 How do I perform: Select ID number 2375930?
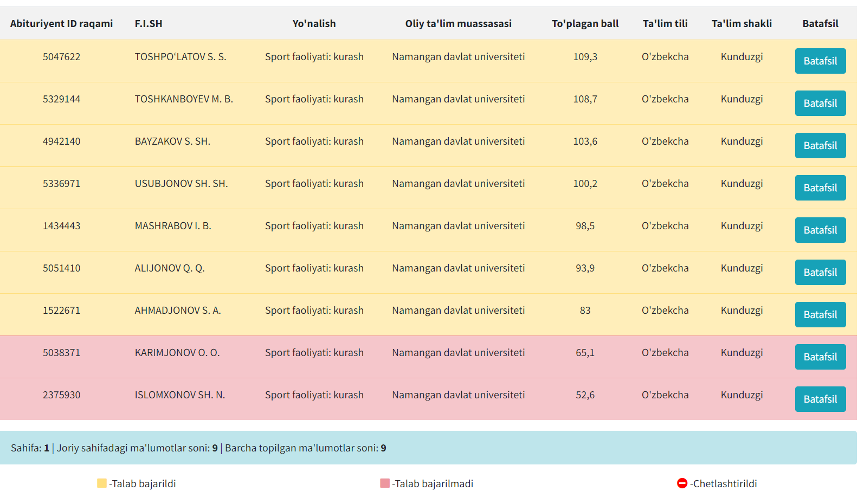(x=62, y=395)
